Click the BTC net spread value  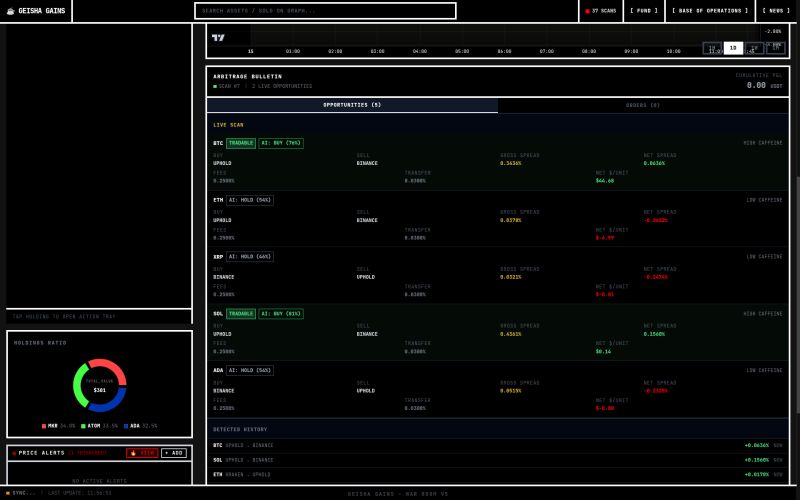(x=654, y=163)
